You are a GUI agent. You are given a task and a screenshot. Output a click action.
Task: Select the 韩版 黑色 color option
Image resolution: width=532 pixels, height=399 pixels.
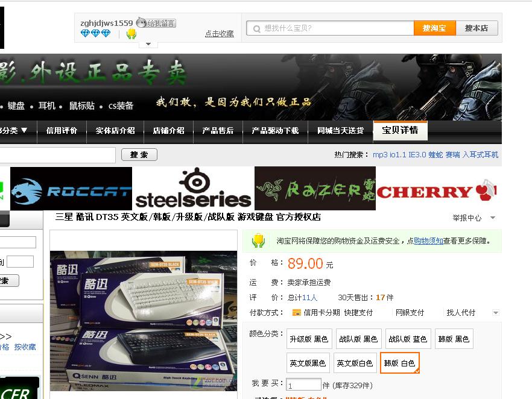point(454,339)
